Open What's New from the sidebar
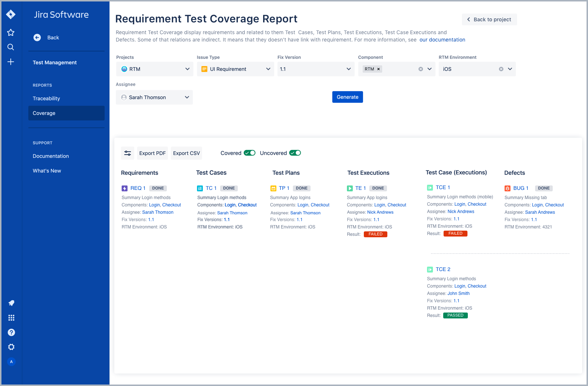The height and width of the screenshot is (386, 588). [47, 170]
